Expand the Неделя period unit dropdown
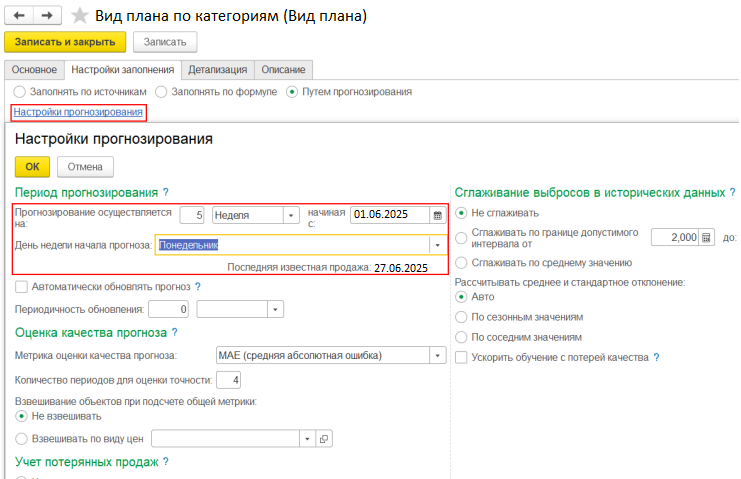 point(291,215)
